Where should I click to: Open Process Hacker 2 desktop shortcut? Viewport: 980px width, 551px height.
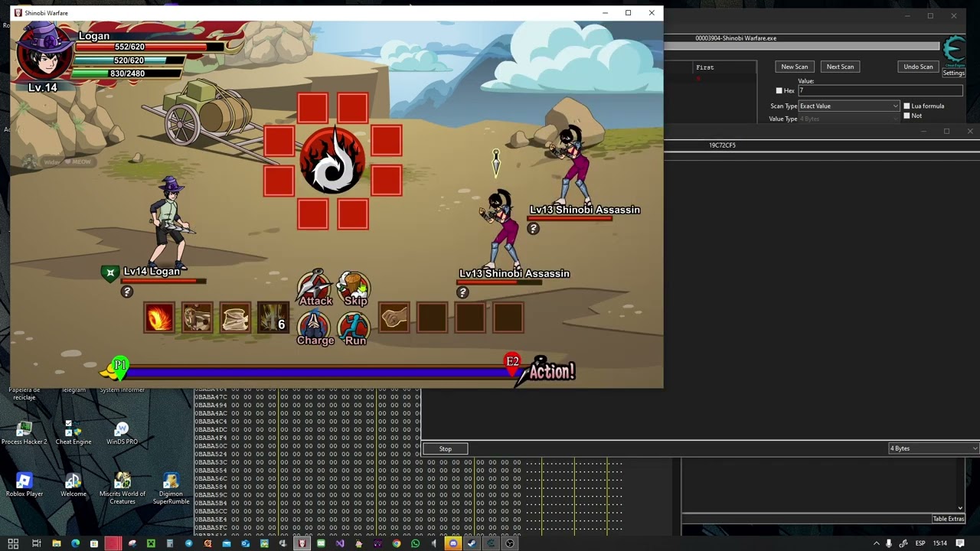coord(24,433)
